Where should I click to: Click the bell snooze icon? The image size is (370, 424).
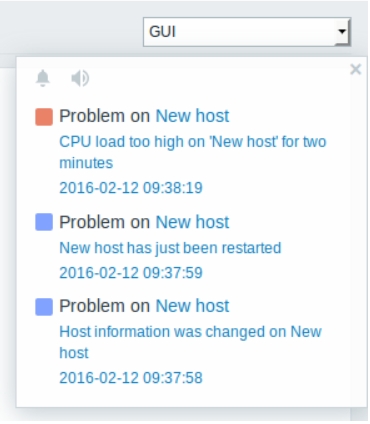tap(43, 79)
